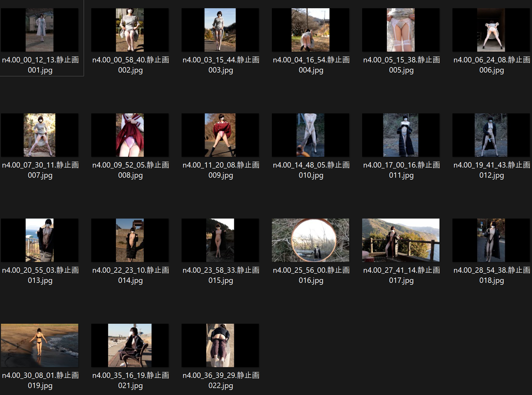Select the thumbnail for file 009.jpg
The image size is (532, 395).
pyautogui.click(x=220, y=135)
